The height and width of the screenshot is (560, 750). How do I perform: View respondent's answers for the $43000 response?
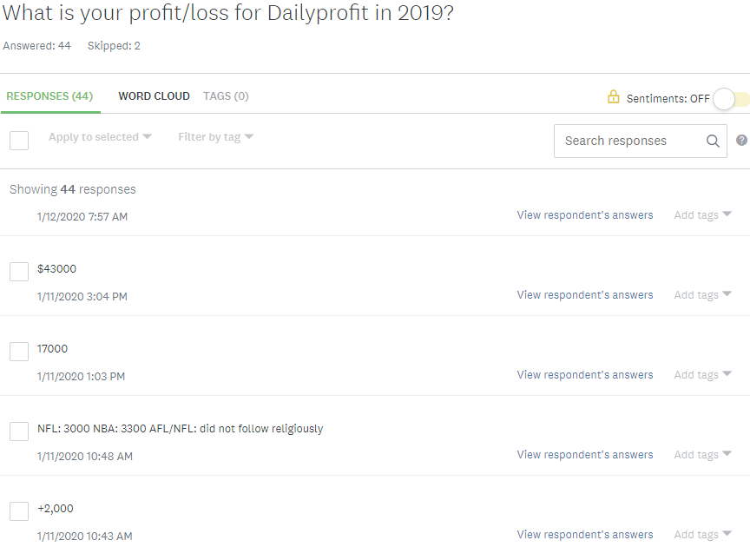point(585,295)
